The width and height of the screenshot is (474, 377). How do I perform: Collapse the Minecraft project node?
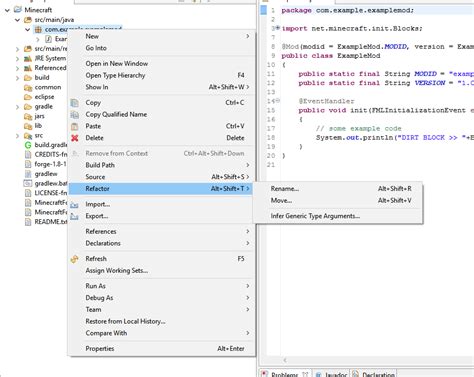pos(7,10)
